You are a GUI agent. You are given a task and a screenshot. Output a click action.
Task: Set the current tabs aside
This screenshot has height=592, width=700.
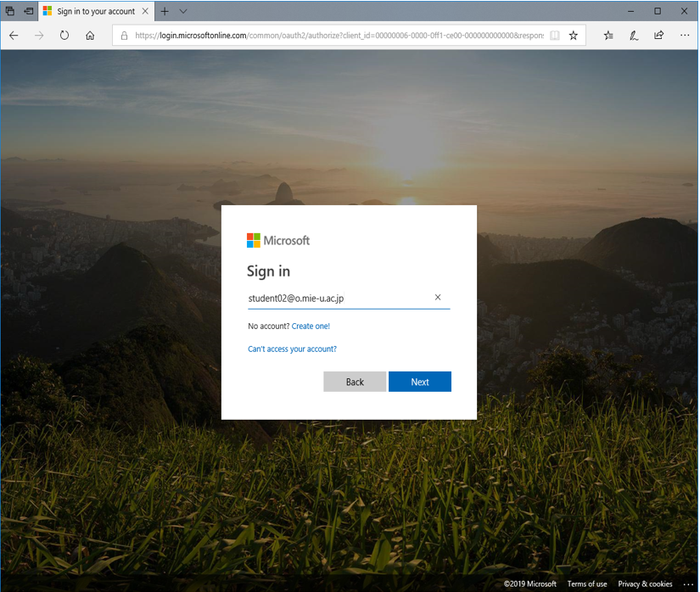pos(29,11)
